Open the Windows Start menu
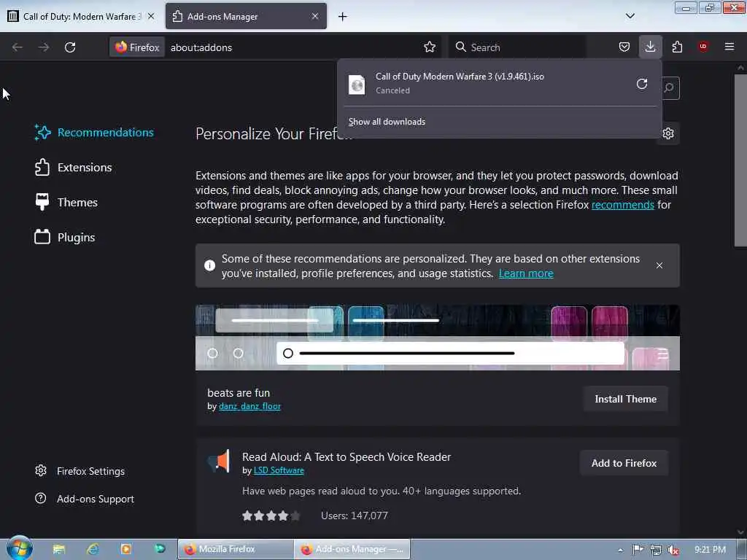This screenshot has height=560, width=747. pos(20,548)
